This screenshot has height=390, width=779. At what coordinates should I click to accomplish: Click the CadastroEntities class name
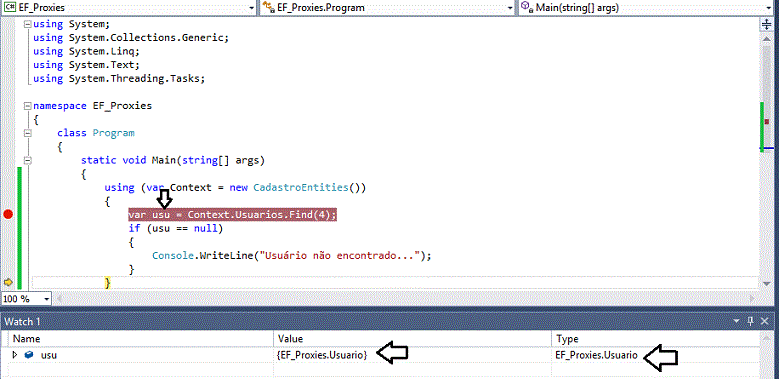tap(301, 187)
